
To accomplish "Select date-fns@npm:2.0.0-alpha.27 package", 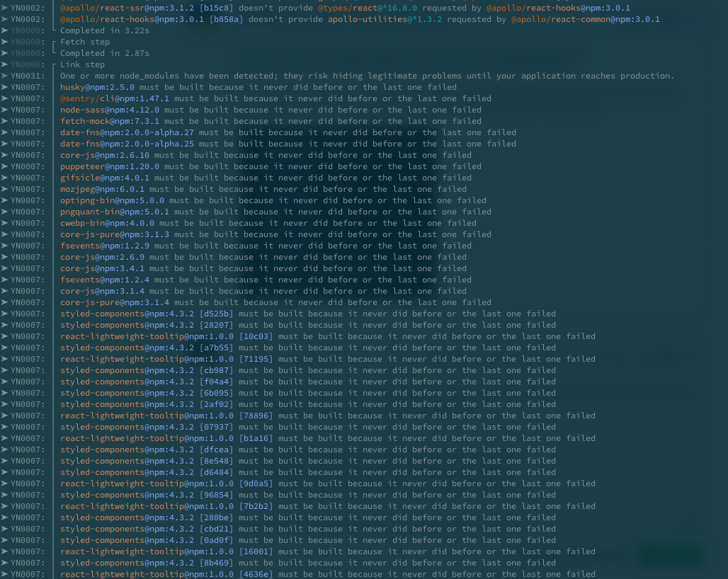I will pos(127,132).
